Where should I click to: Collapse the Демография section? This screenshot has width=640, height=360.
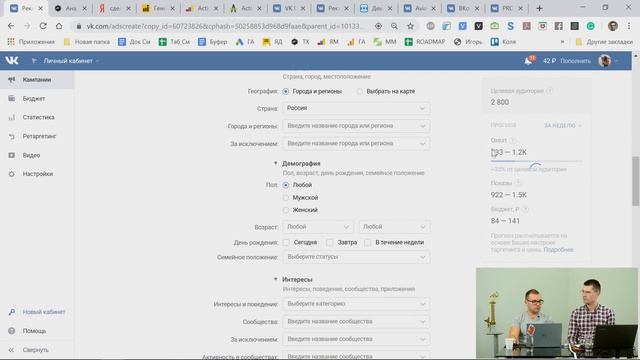point(276,163)
